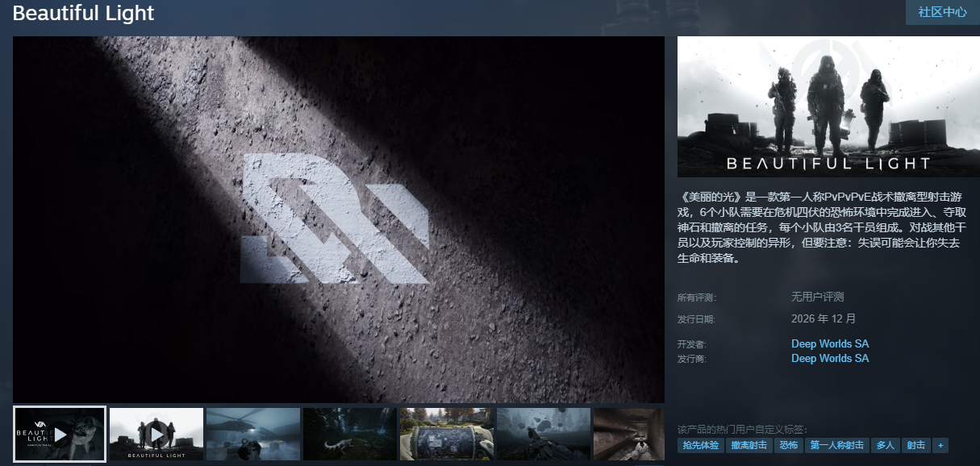The width and height of the screenshot is (980, 466).
Task: Open the 第一人称射击 tag
Action: coord(836,445)
